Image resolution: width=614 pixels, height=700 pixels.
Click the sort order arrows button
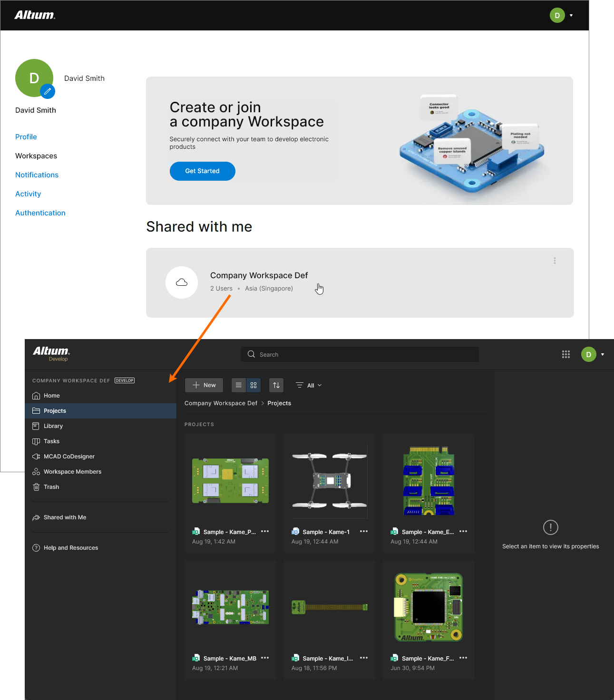point(276,385)
